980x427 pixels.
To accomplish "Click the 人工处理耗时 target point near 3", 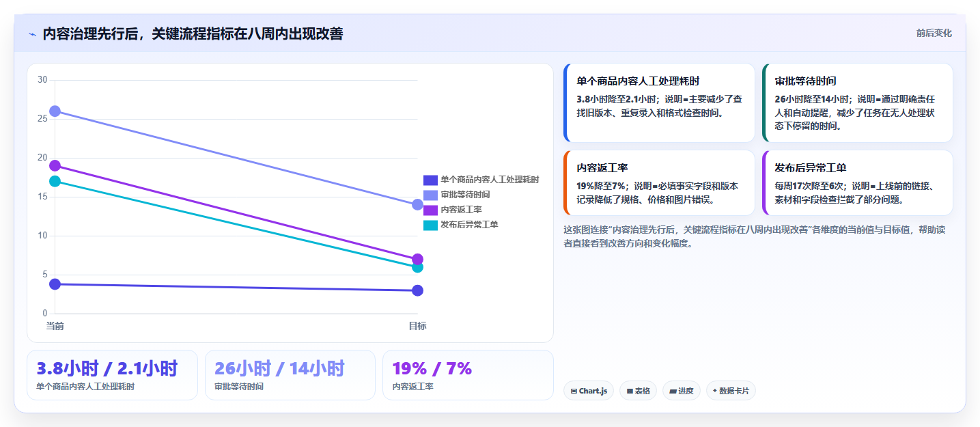I will point(418,290).
